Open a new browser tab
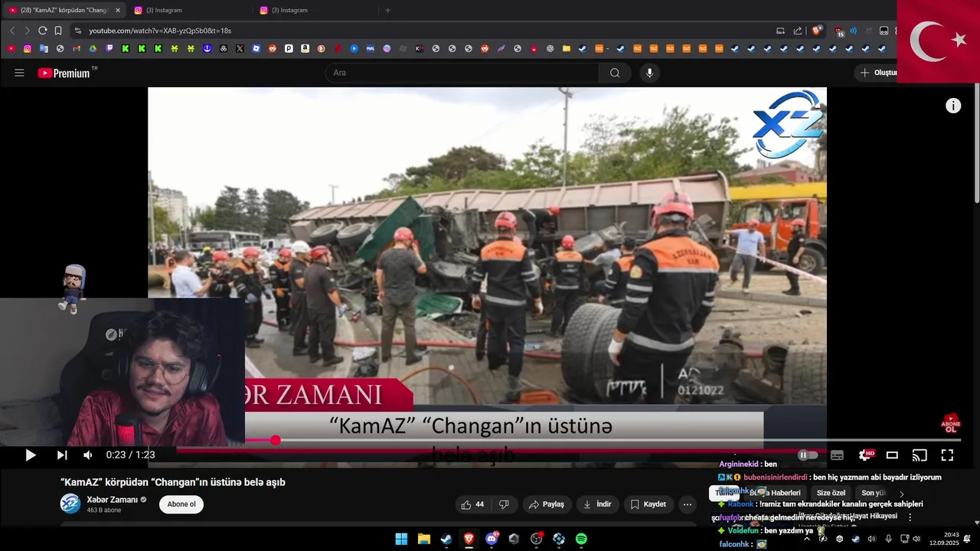The width and height of the screenshot is (980, 551). tap(387, 10)
